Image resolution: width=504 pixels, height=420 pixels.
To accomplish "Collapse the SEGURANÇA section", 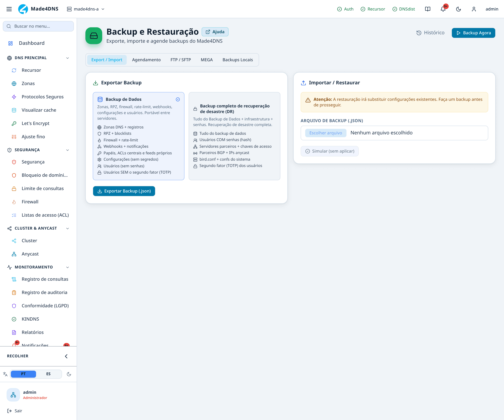I will tap(38, 150).
